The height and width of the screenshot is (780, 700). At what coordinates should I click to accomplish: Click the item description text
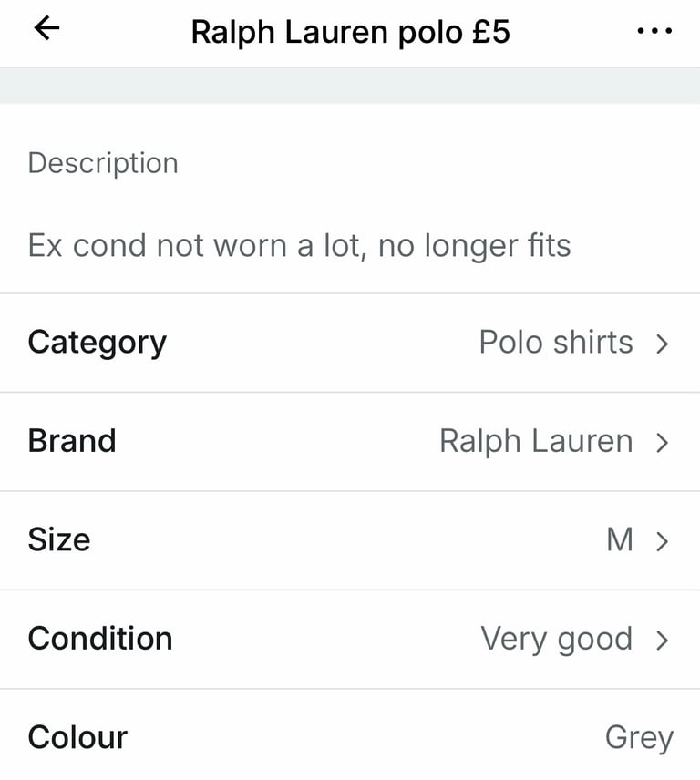pyautogui.click(x=299, y=245)
